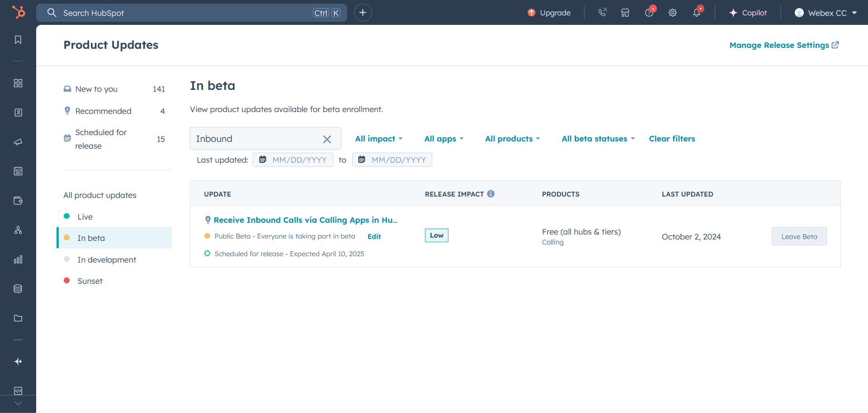Show the Sunset updates list
The width and height of the screenshot is (868, 413).
tap(90, 281)
